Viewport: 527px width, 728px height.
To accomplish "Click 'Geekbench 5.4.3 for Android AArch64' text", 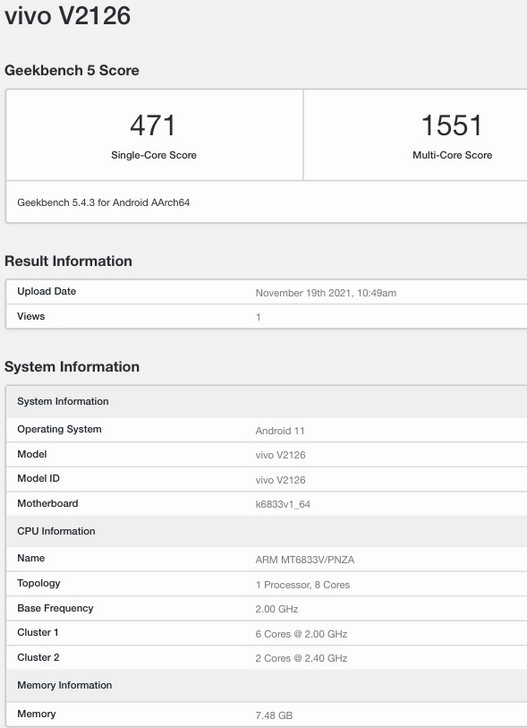I will [104, 202].
